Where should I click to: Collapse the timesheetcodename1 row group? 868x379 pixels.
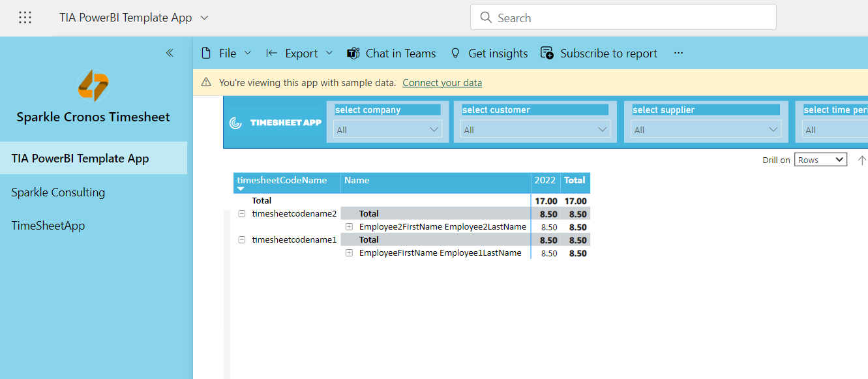[x=242, y=239]
